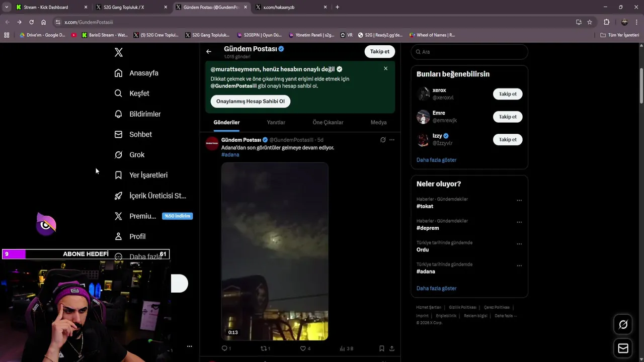
Task: Switch to Stream - Kick Dashboard tab
Action: [52, 7]
